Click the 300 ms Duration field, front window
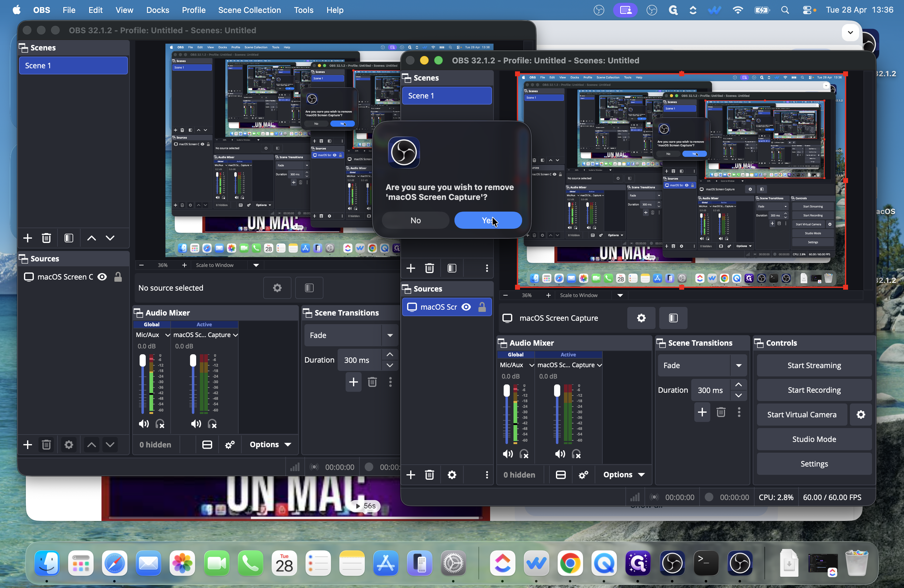Viewport: 904px width, 588px height. 710,390
